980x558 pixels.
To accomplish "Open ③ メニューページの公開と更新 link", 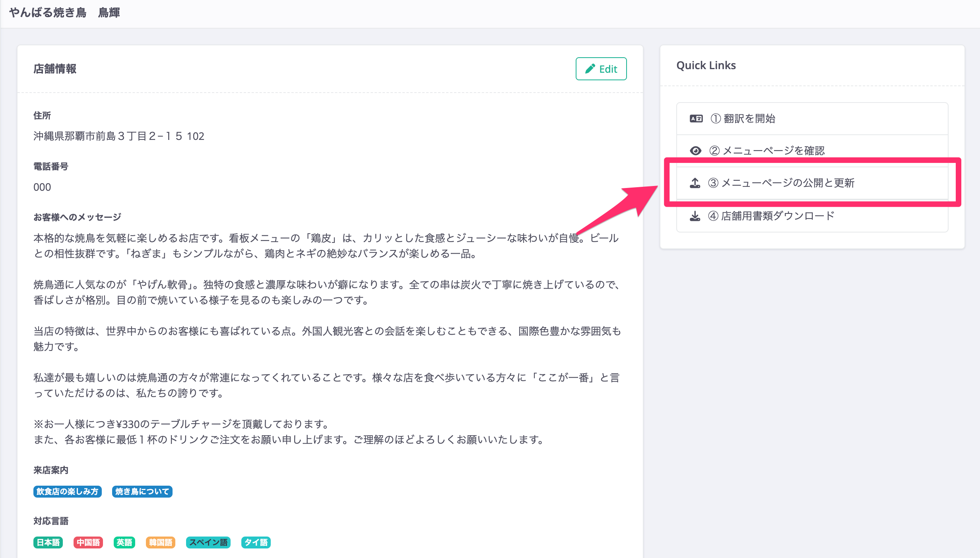I will point(812,183).
